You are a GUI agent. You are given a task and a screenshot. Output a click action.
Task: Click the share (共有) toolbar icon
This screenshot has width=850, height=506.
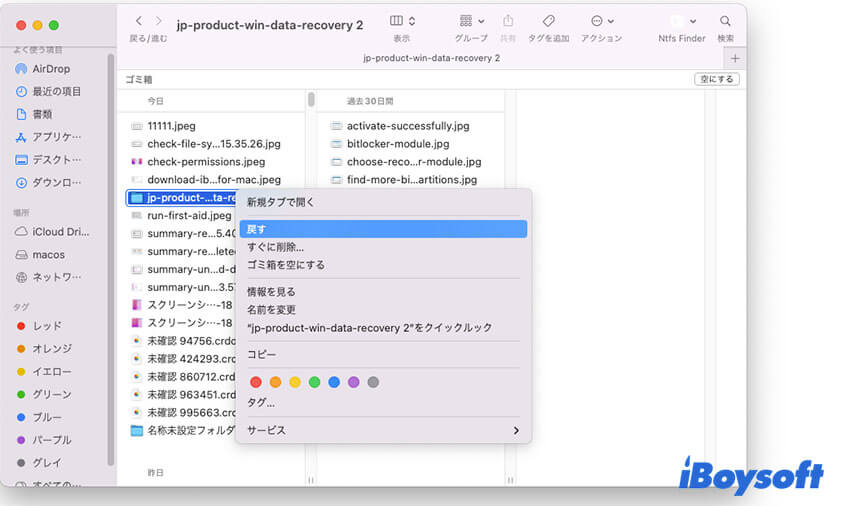(508, 21)
